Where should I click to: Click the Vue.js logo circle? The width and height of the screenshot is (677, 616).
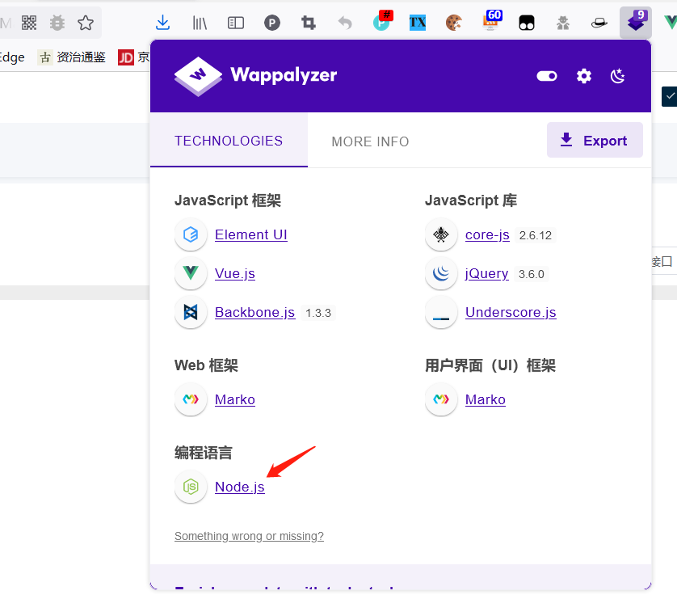[191, 273]
